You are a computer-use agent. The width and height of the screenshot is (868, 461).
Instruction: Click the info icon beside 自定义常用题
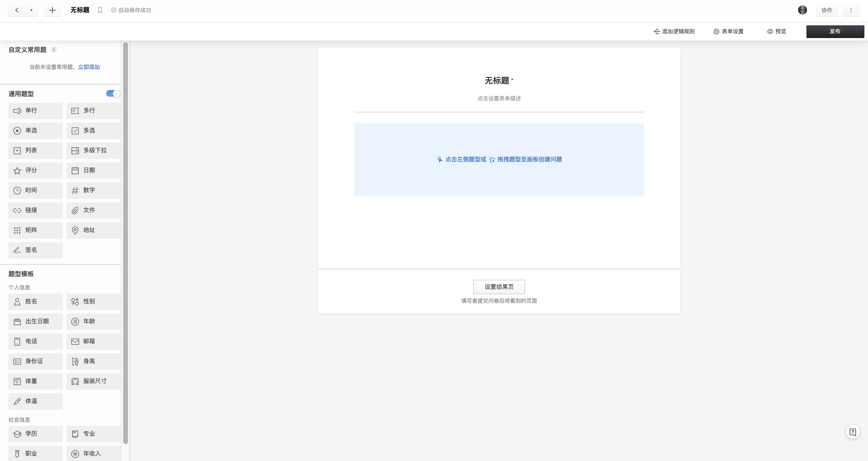54,50
